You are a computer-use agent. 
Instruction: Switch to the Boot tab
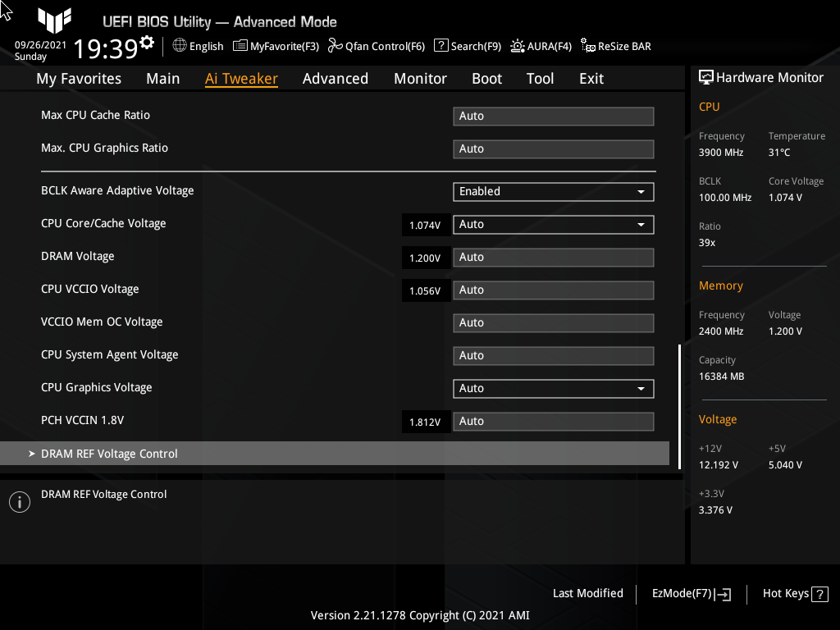[x=486, y=79]
